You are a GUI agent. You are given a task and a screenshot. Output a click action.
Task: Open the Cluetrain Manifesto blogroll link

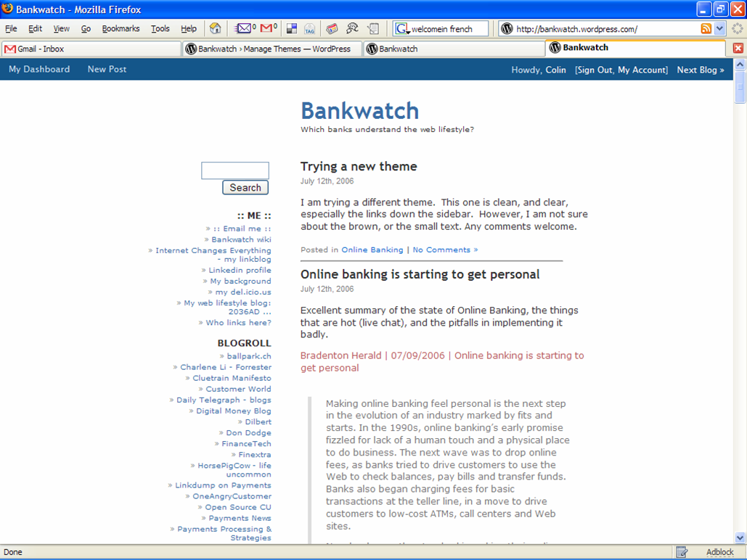pos(232,378)
